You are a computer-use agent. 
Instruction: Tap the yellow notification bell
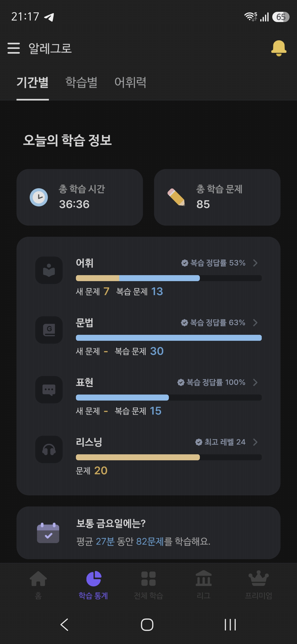tap(278, 48)
